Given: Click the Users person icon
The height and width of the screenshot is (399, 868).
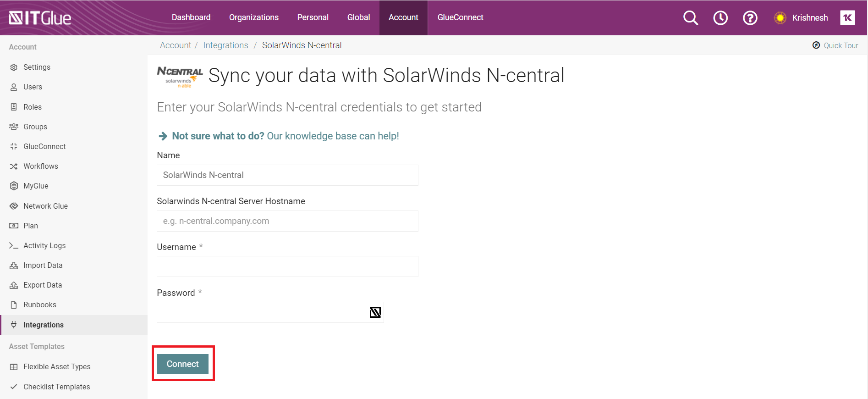Looking at the screenshot, I should (x=14, y=87).
